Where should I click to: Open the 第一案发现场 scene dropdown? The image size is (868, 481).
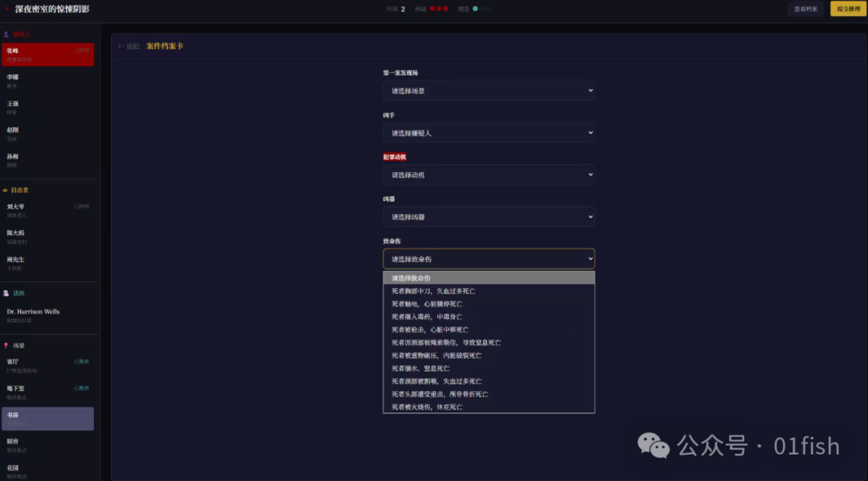tap(489, 91)
